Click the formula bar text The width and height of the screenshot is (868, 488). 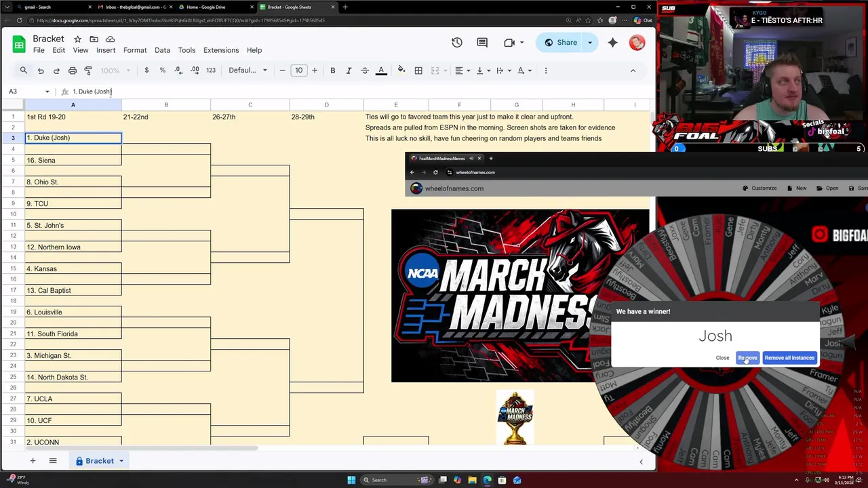click(x=92, y=91)
